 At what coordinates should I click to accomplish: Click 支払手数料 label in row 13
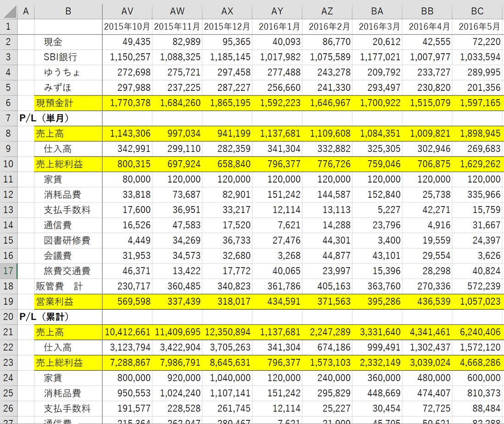point(68,210)
